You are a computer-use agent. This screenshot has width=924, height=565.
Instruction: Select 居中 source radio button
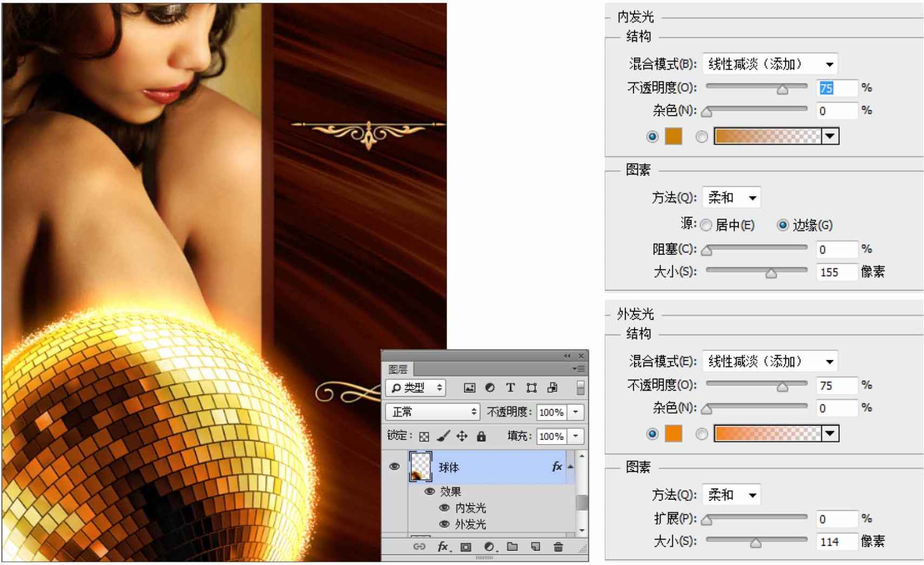[x=706, y=225]
